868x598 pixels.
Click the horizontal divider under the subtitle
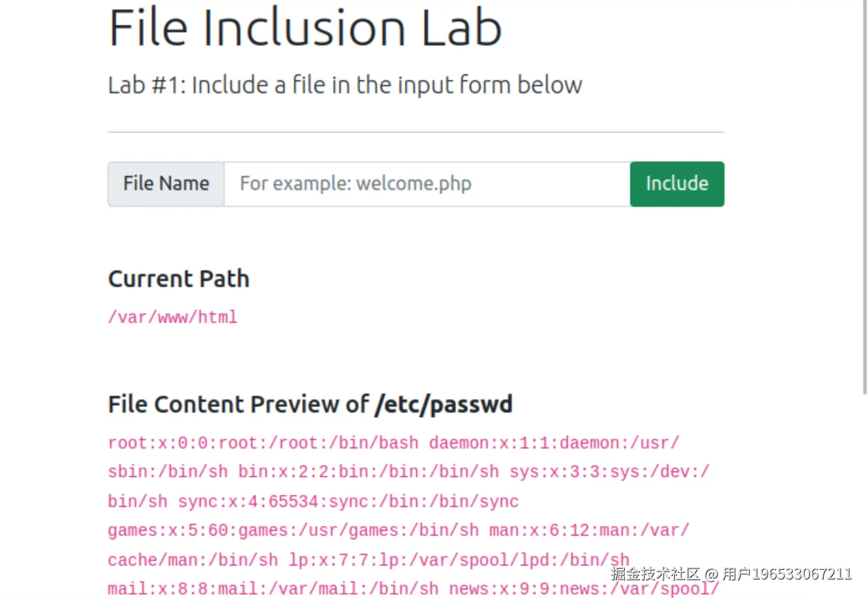click(x=416, y=132)
